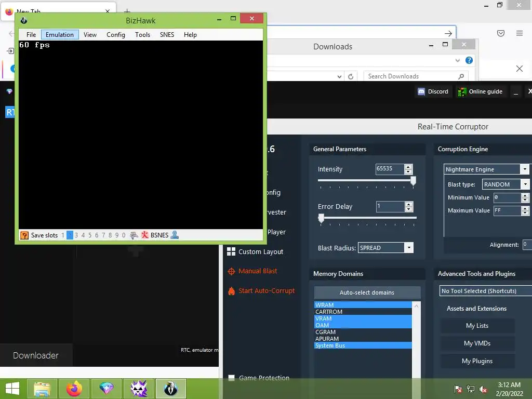This screenshot has height=399, width=532.
Task: Click the Auto-select domains button
Action: click(367, 292)
